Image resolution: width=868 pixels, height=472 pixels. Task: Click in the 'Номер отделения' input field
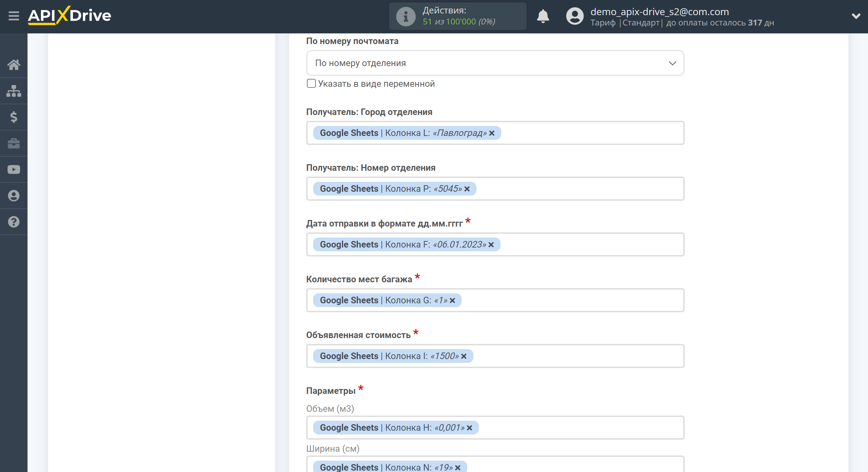(x=495, y=189)
